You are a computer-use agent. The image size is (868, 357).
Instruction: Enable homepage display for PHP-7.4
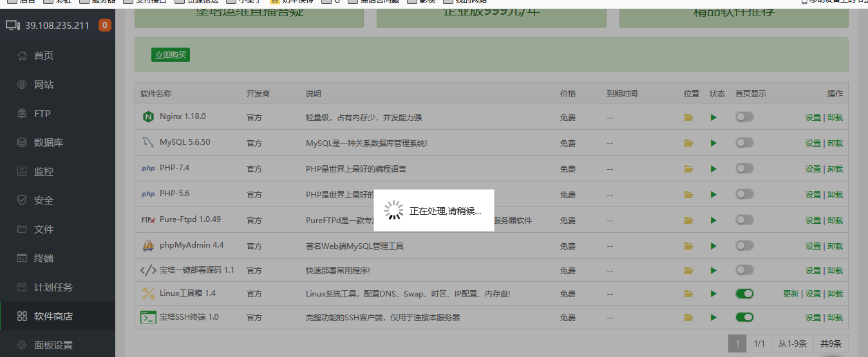[744, 169]
